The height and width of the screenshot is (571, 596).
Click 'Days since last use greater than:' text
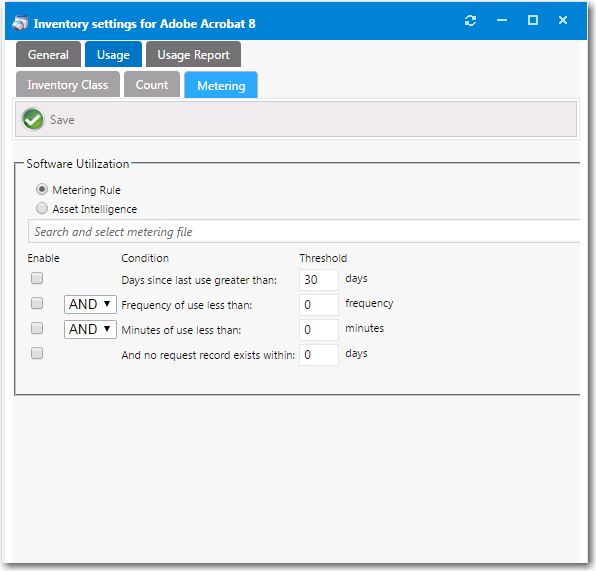point(199,280)
